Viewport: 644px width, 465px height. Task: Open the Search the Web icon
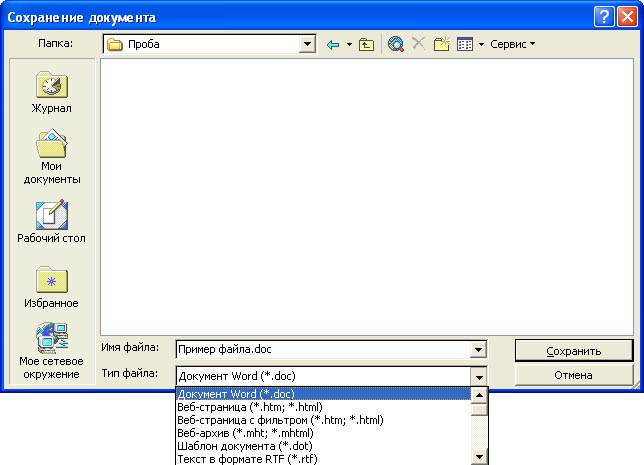[396, 44]
